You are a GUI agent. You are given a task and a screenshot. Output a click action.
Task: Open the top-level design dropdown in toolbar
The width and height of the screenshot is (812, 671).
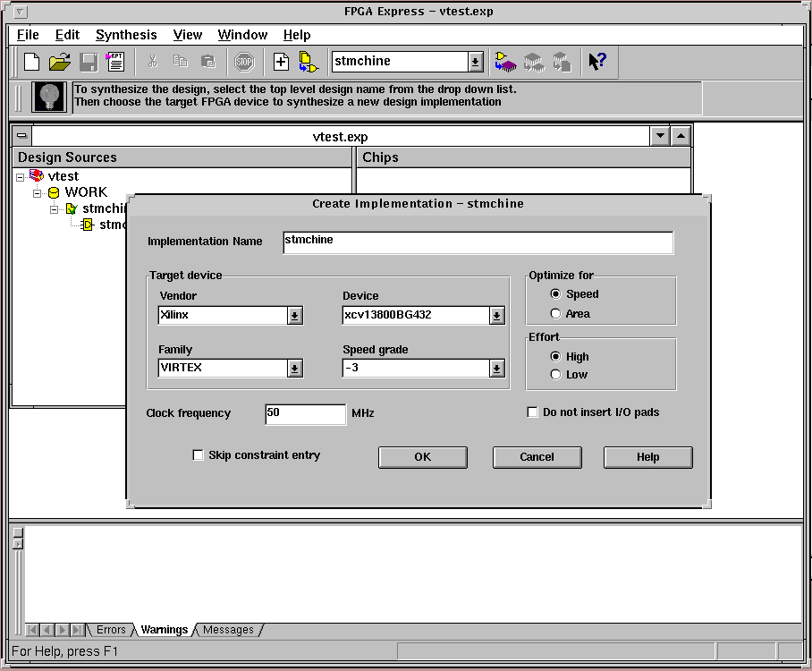click(x=475, y=62)
